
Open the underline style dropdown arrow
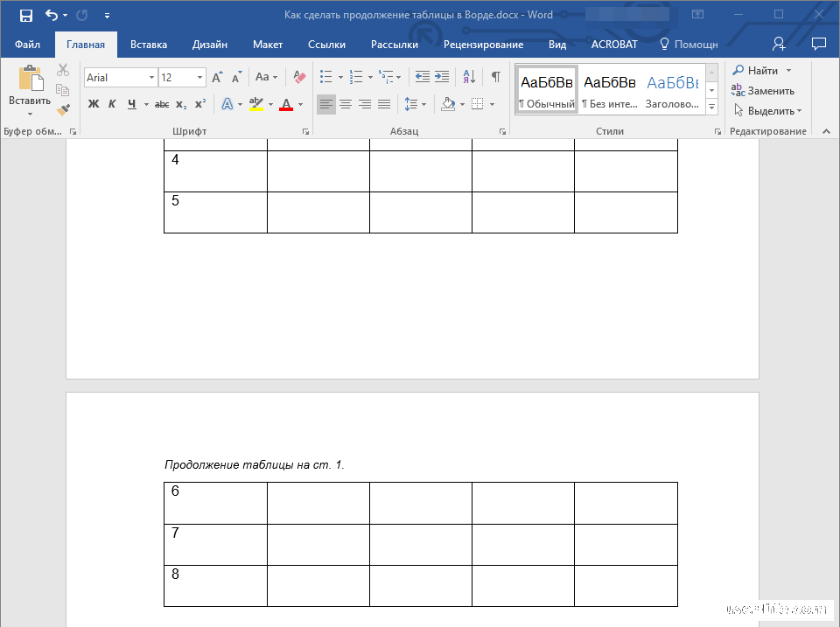point(146,104)
